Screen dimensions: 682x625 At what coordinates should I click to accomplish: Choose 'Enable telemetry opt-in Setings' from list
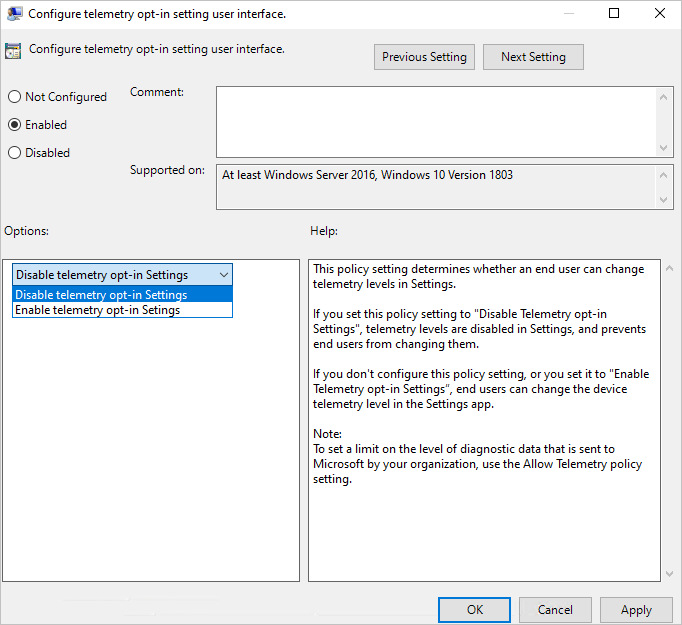click(x=123, y=310)
